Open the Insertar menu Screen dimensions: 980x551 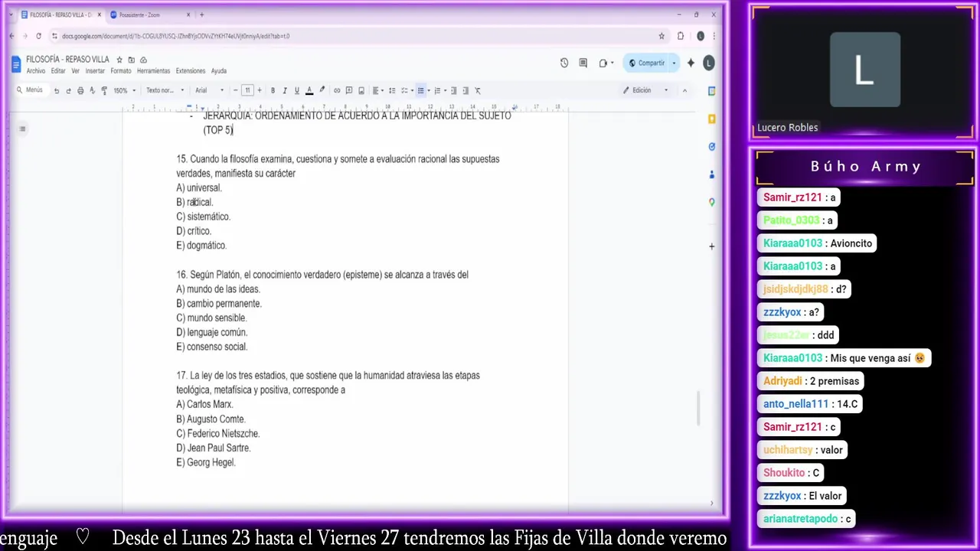(95, 71)
